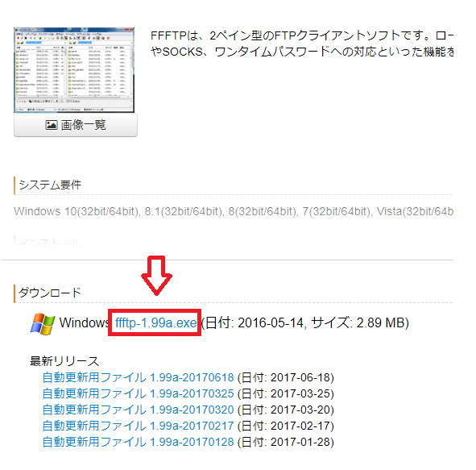Click the 最新リリース label
The height and width of the screenshot is (470, 476).
64,361
